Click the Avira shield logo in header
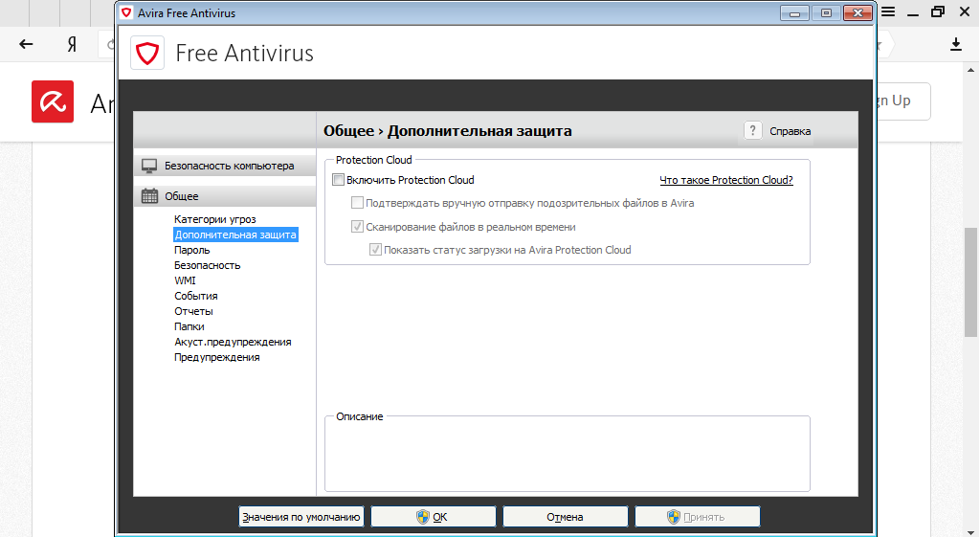Image resolution: width=980 pixels, height=537 pixels. pos(147,54)
